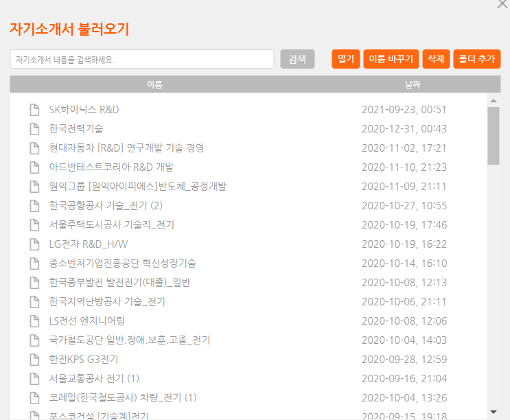The width and height of the screenshot is (510, 420).
Task: Click the date 2021-09-23, 00:51
Action: (404, 110)
